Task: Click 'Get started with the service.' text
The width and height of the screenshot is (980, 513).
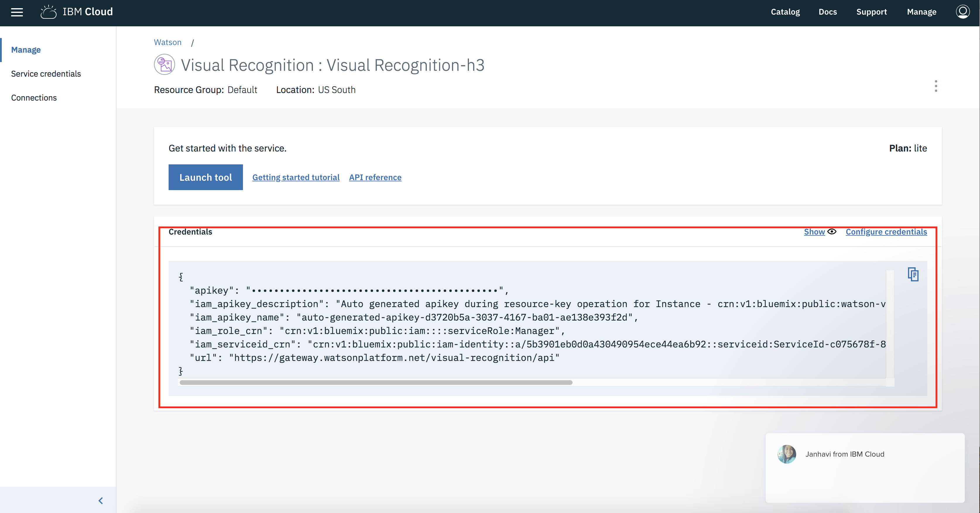Action: (x=227, y=148)
